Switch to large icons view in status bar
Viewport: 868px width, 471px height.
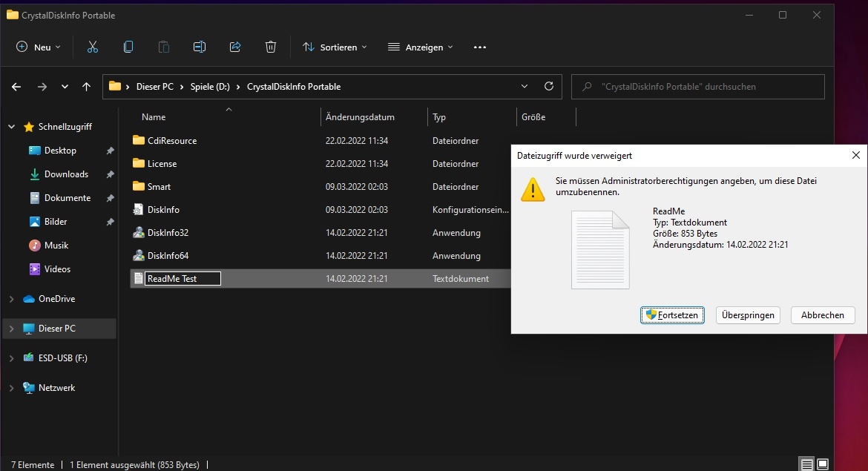point(823,464)
